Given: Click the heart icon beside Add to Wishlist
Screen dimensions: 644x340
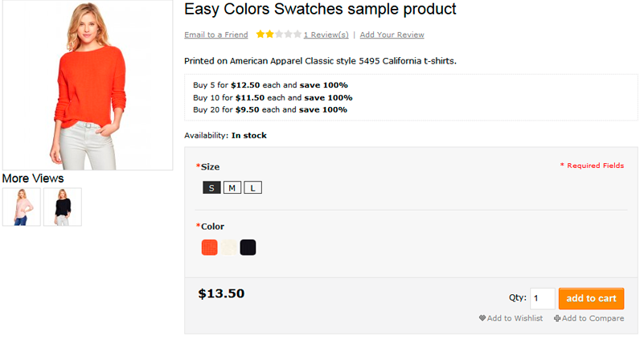Looking at the screenshot, I should (x=482, y=318).
